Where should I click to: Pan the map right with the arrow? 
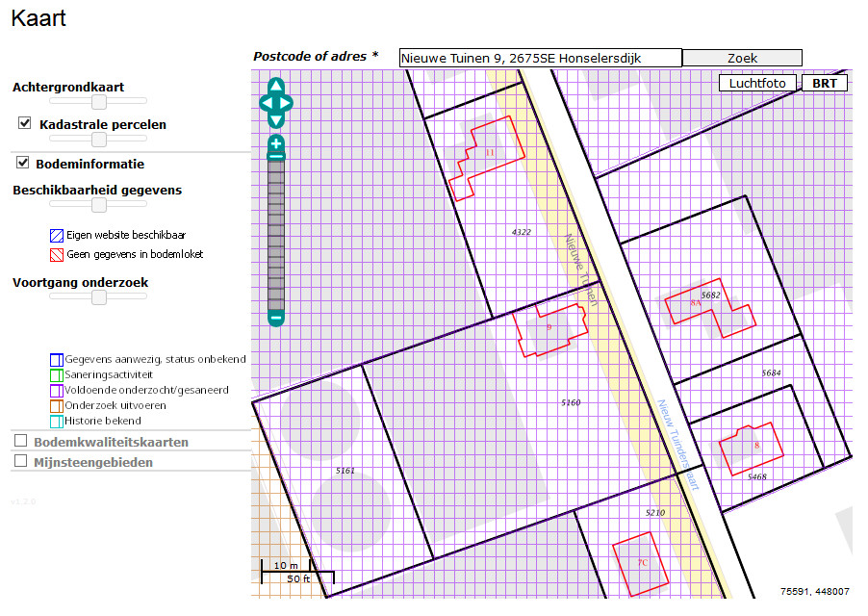[x=288, y=102]
